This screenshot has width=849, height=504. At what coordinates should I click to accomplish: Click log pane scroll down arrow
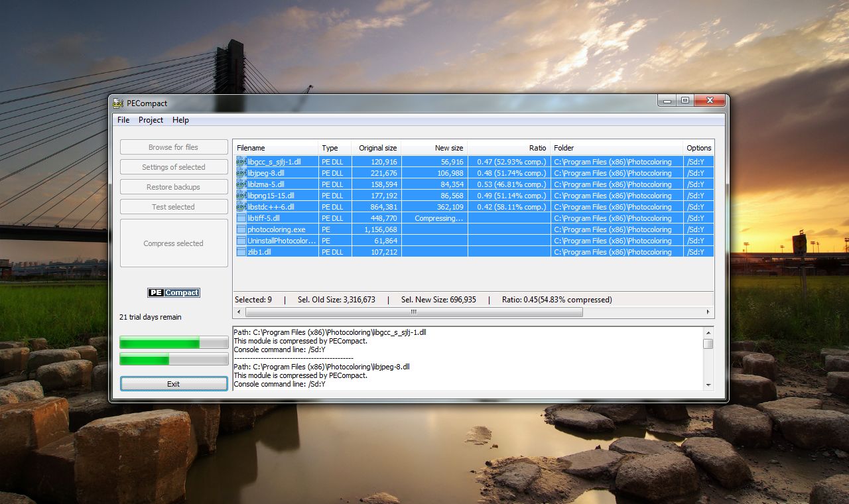708,385
